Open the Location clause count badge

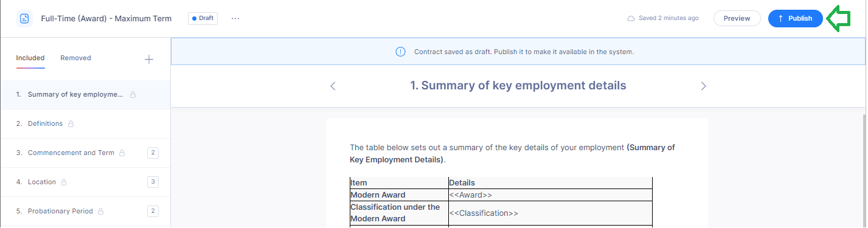click(153, 182)
